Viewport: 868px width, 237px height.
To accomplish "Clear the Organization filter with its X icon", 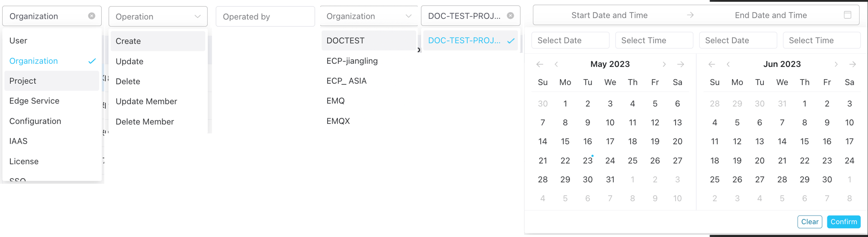I will tap(91, 16).
